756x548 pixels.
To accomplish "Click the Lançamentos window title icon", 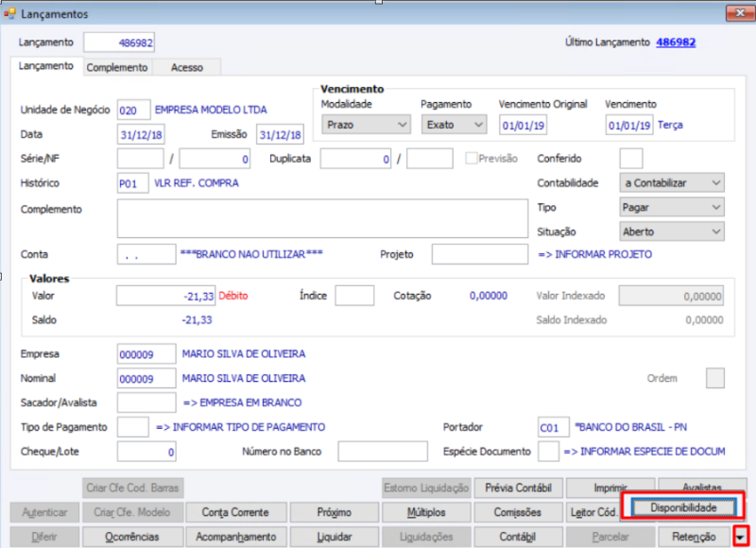I will [x=9, y=13].
